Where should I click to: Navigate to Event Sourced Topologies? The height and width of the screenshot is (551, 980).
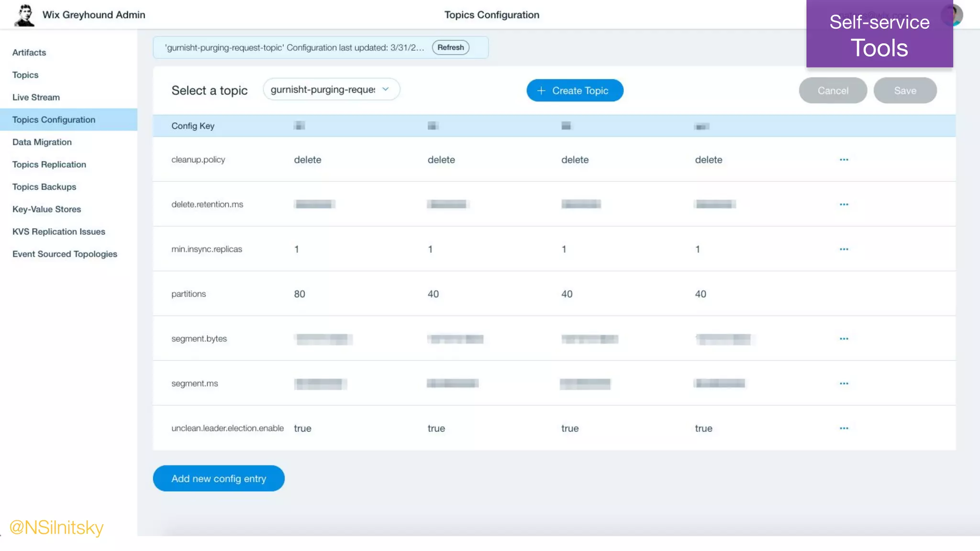click(x=65, y=254)
